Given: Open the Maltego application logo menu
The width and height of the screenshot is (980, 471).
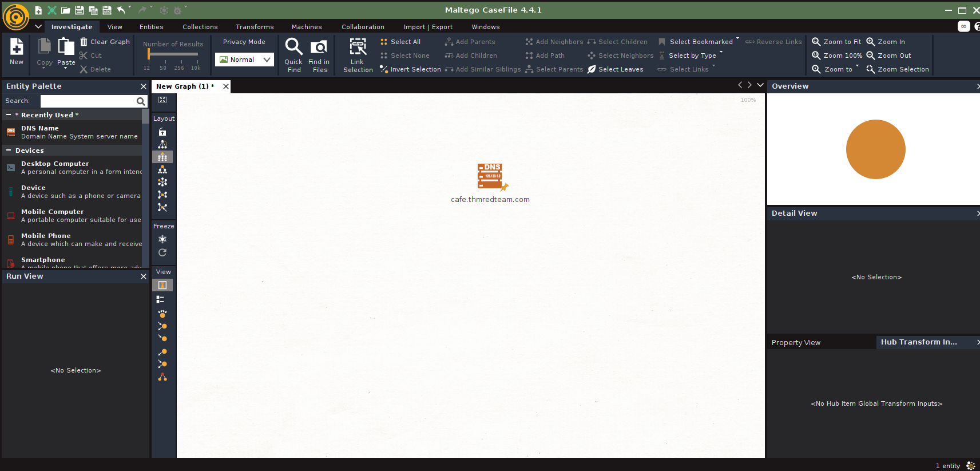Looking at the screenshot, I should point(16,17).
